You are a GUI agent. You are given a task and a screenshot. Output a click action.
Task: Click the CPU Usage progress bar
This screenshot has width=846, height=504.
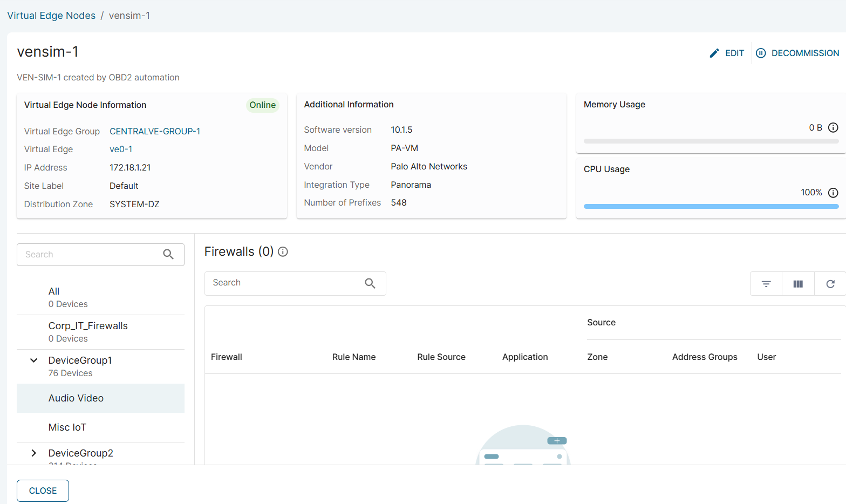711,206
